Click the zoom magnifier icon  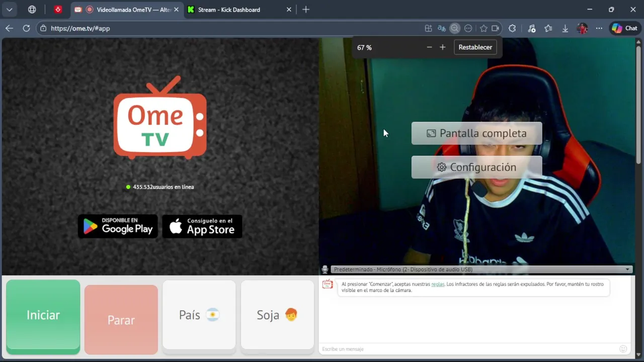coord(454,28)
